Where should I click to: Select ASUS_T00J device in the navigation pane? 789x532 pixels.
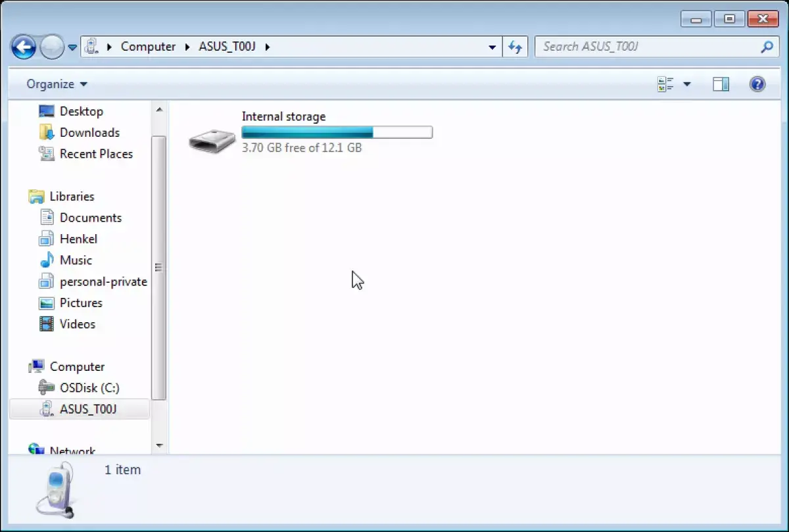click(87, 409)
